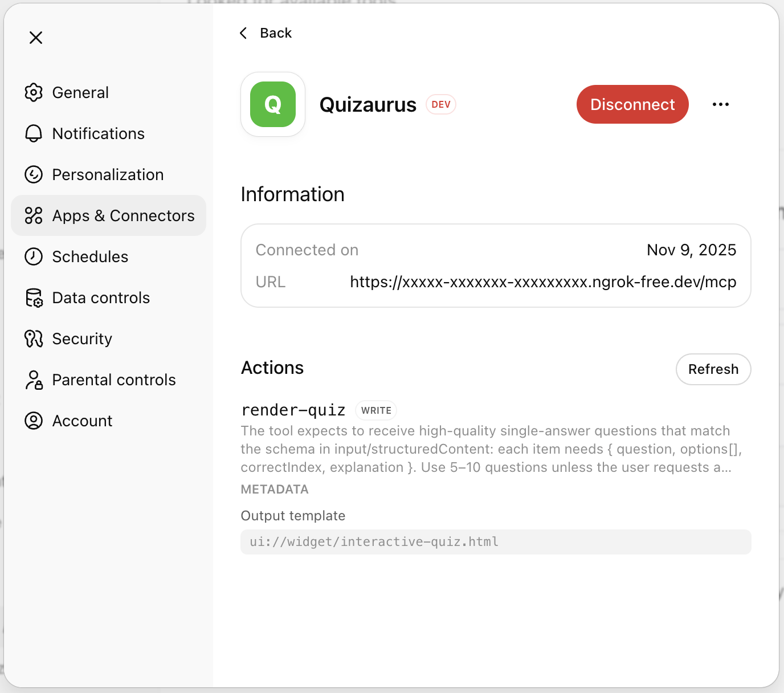Screen dimensions: 784x693
Task: Click the DEV badge next to Quizaurus
Action: 441,104
